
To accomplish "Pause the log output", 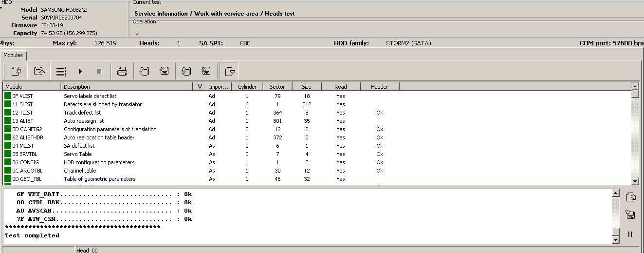I will [630, 234].
